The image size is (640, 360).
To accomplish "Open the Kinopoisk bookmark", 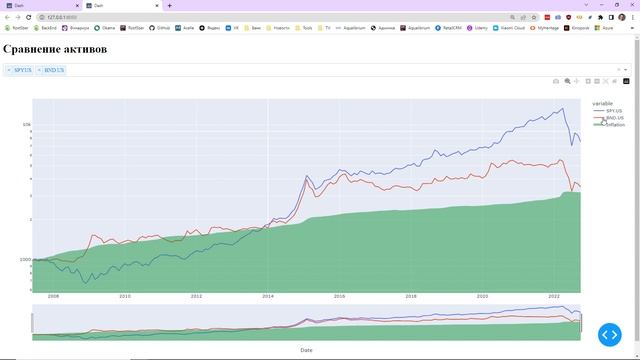I will 577,28.
